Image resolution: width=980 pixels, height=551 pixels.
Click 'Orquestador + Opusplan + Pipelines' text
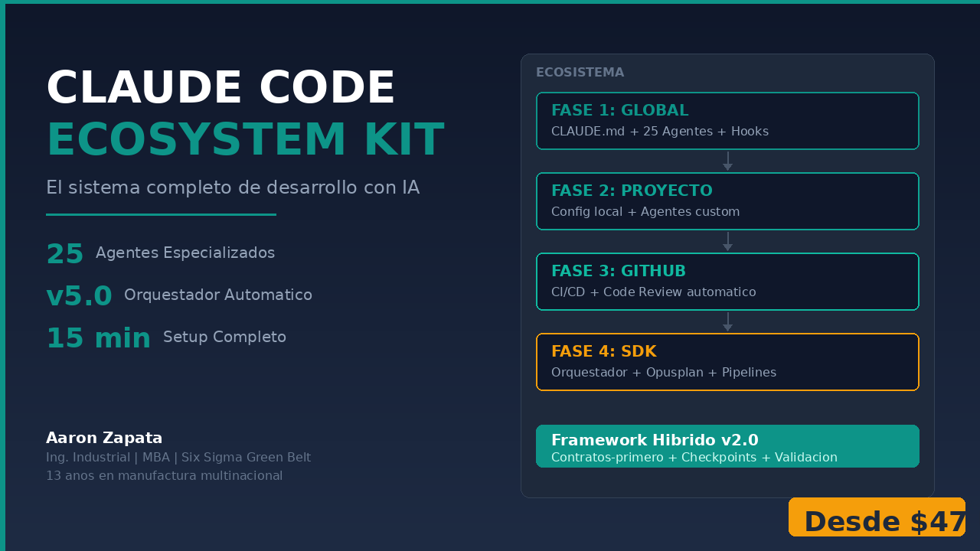point(664,373)
